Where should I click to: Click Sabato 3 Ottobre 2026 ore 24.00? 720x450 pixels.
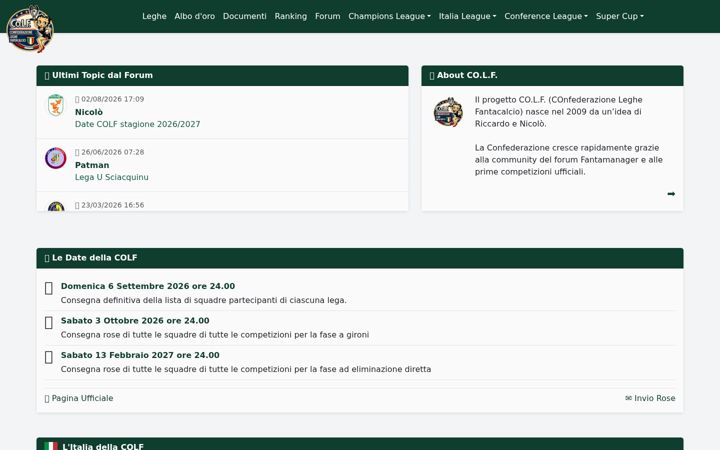point(135,321)
